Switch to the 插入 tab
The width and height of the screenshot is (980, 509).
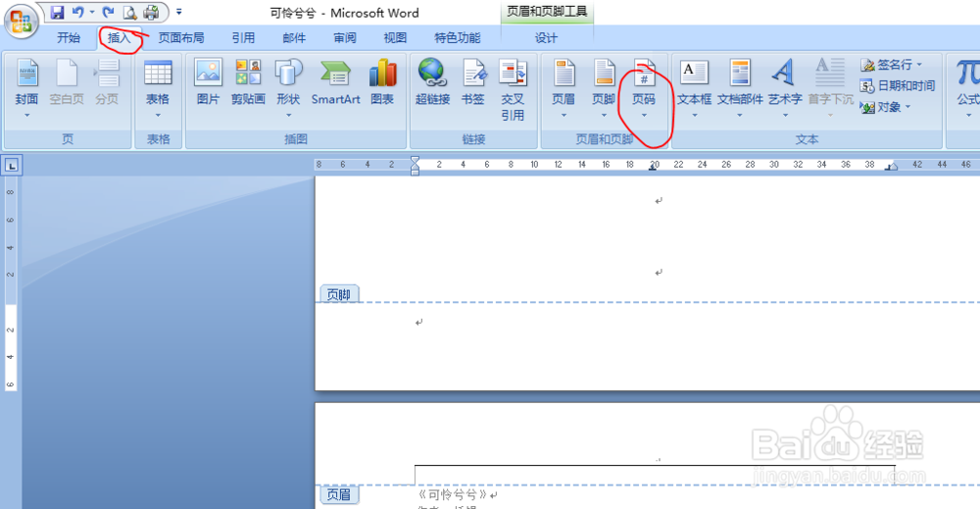(119, 38)
